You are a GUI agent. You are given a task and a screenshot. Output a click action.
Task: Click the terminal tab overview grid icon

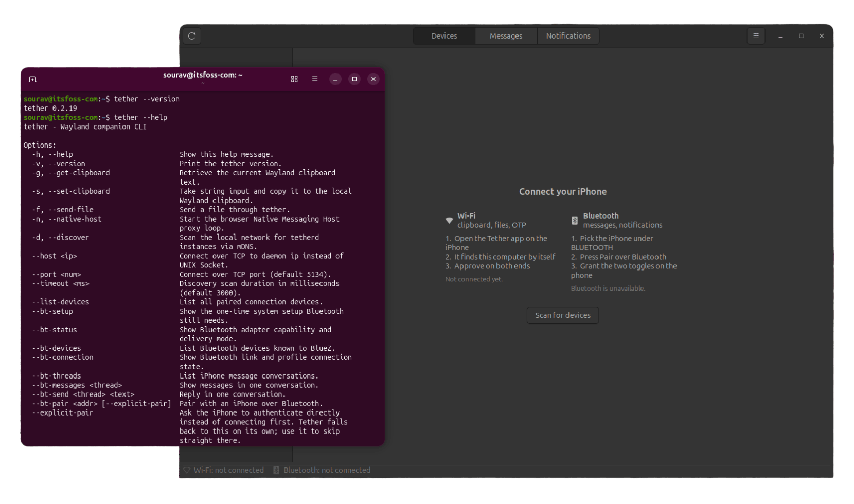coord(294,79)
